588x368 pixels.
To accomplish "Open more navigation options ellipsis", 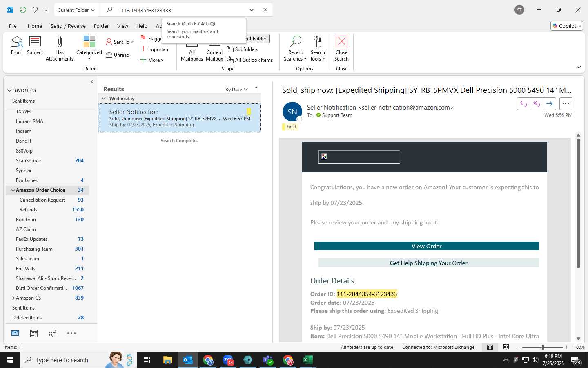I will pyautogui.click(x=71, y=333).
